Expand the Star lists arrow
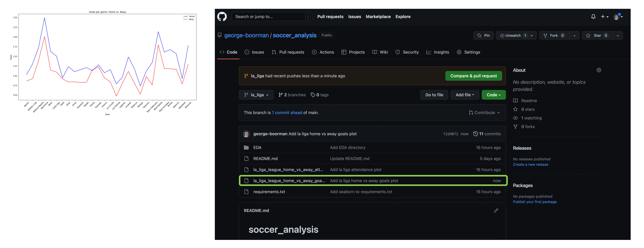This screenshot has height=248, width=644. point(618,36)
